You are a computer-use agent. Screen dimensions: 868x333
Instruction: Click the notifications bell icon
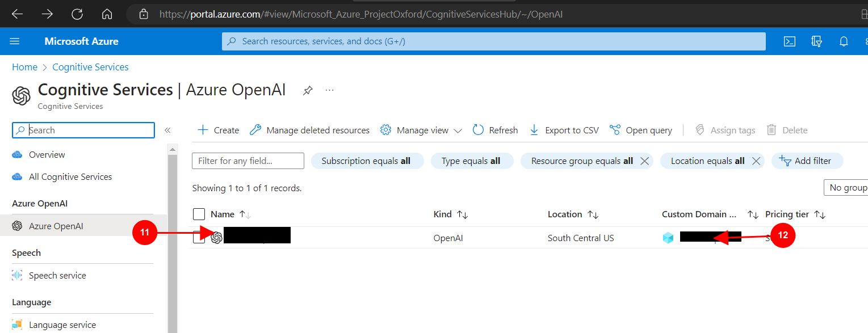[844, 41]
